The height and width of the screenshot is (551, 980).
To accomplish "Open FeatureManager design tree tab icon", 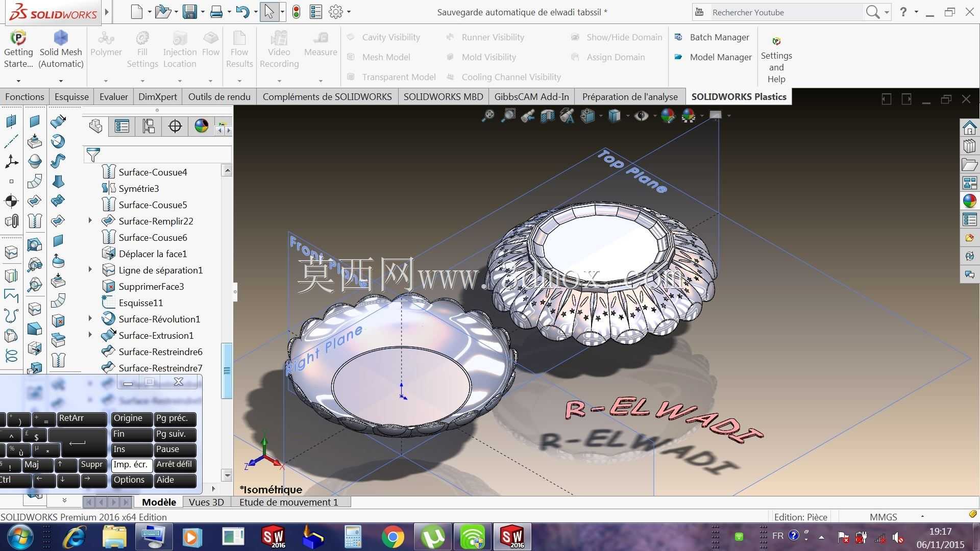I will click(x=95, y=126).
